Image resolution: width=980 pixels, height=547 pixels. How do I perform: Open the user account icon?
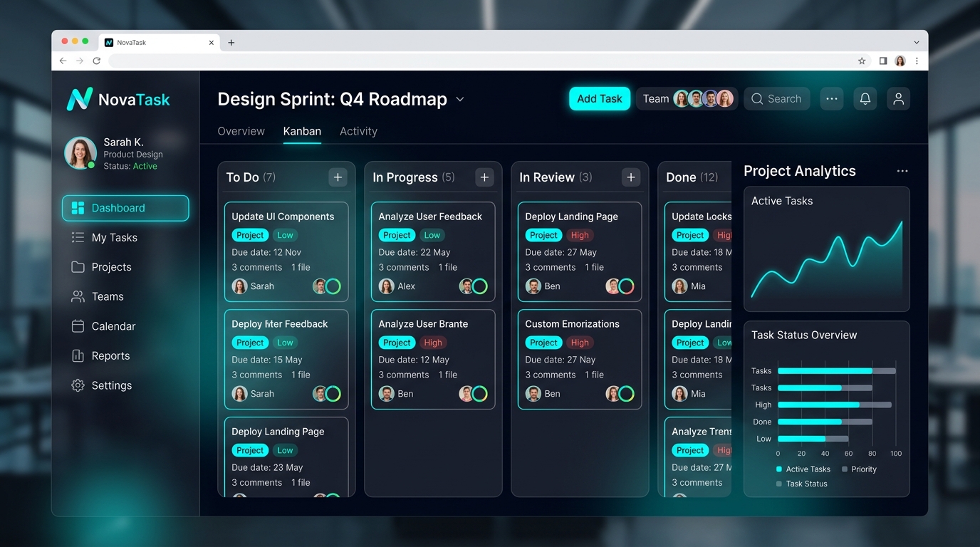tap(899, 99)
